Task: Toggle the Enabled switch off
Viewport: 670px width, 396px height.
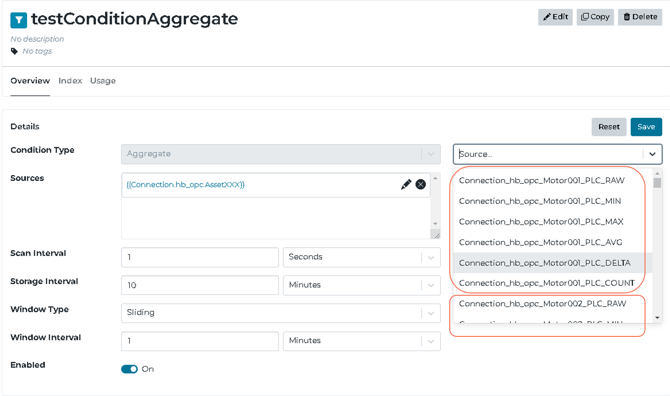Action: tap(129, 369)
